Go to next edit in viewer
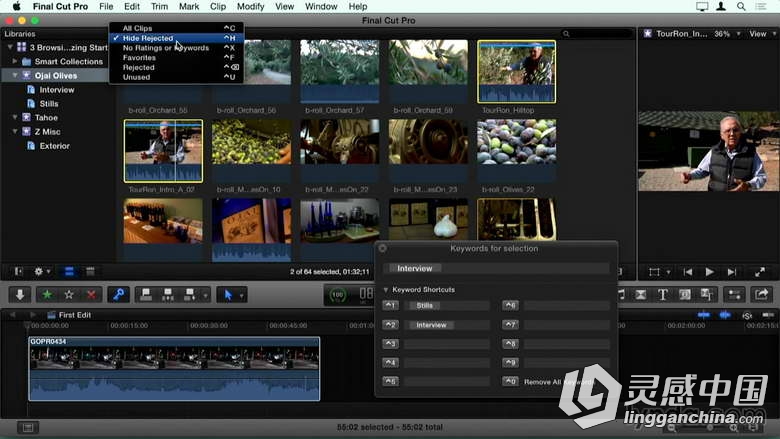The width and height of the screenshot is (780, 439). coord(732,272)
